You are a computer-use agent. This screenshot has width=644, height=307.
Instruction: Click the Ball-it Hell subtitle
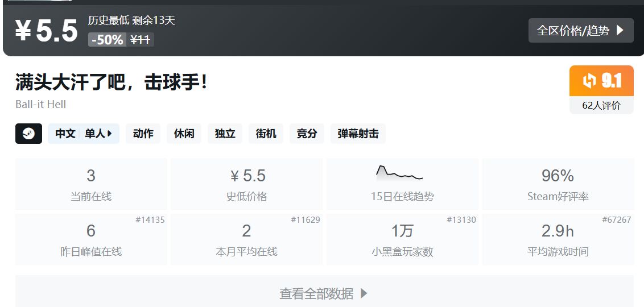tap(40, 104)
